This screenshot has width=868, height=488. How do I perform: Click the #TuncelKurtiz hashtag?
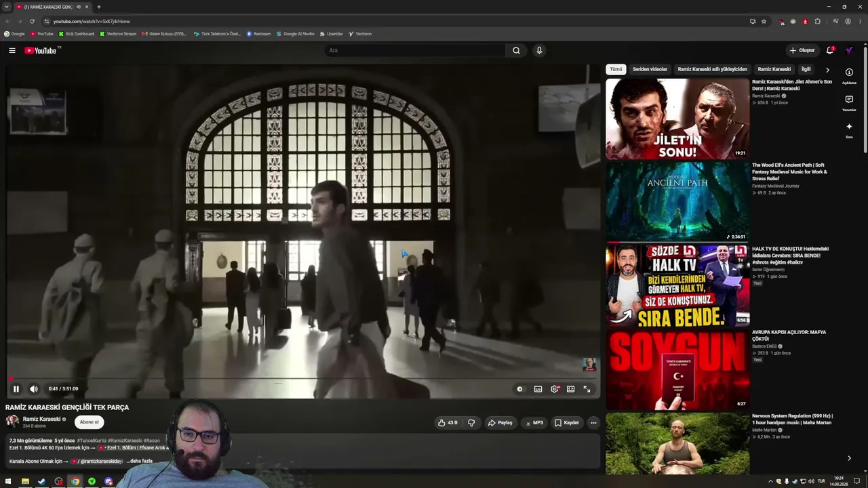pos(92,441)
